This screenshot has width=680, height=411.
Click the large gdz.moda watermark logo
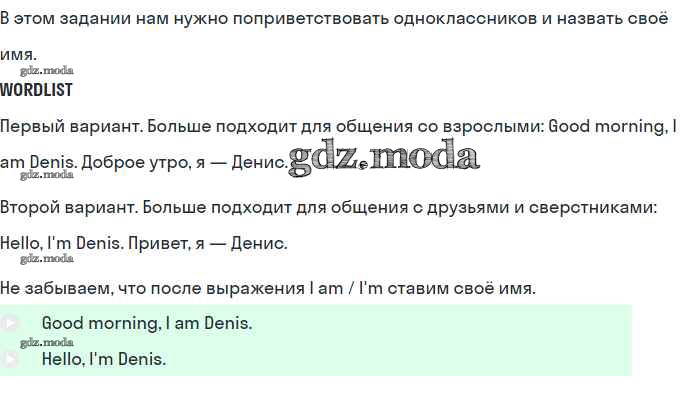tap(383, 156)
